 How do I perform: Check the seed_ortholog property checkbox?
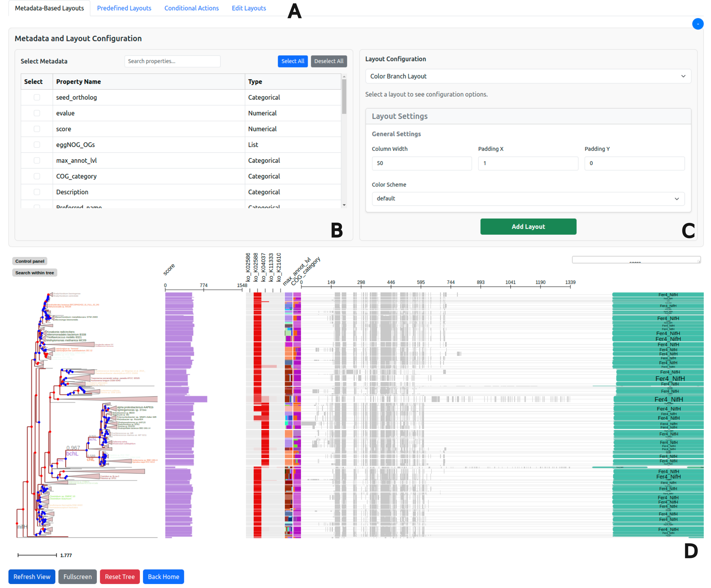37,98
